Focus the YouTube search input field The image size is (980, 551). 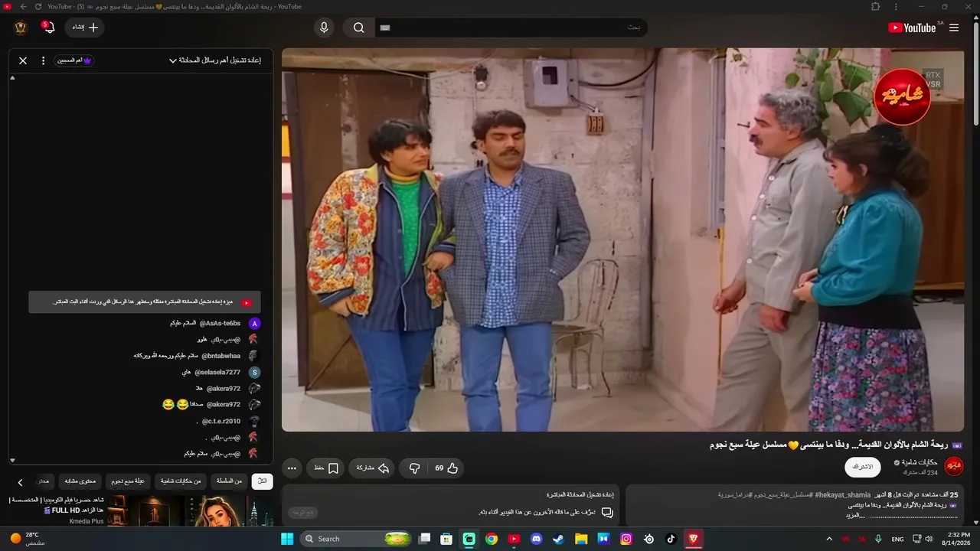pos(511,28)
